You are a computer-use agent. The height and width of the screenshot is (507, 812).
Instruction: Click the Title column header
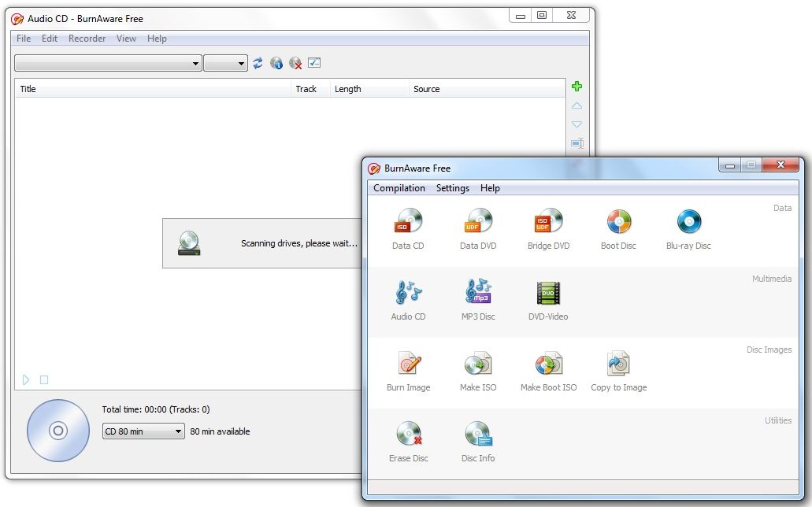[x=153, y=89]
